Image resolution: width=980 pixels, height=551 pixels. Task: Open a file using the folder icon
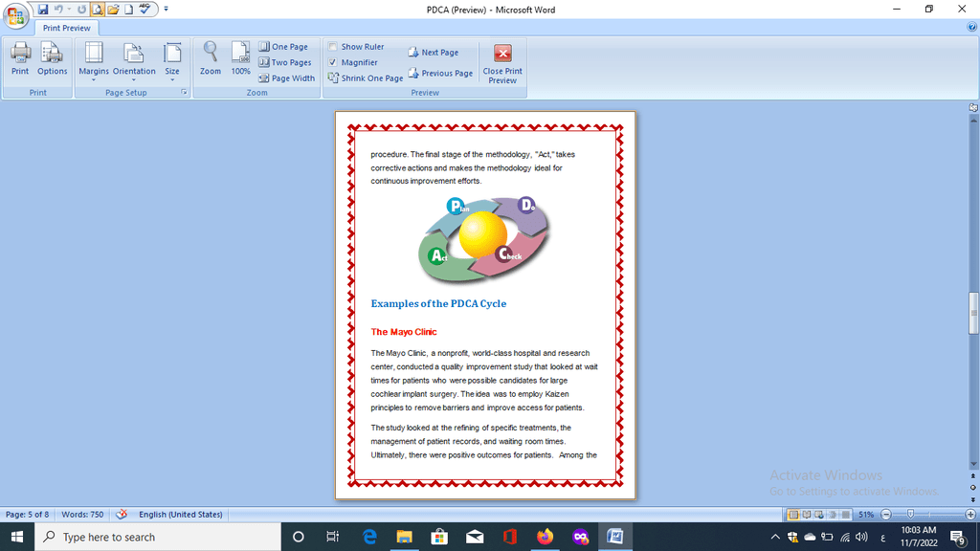coord(113,10)
